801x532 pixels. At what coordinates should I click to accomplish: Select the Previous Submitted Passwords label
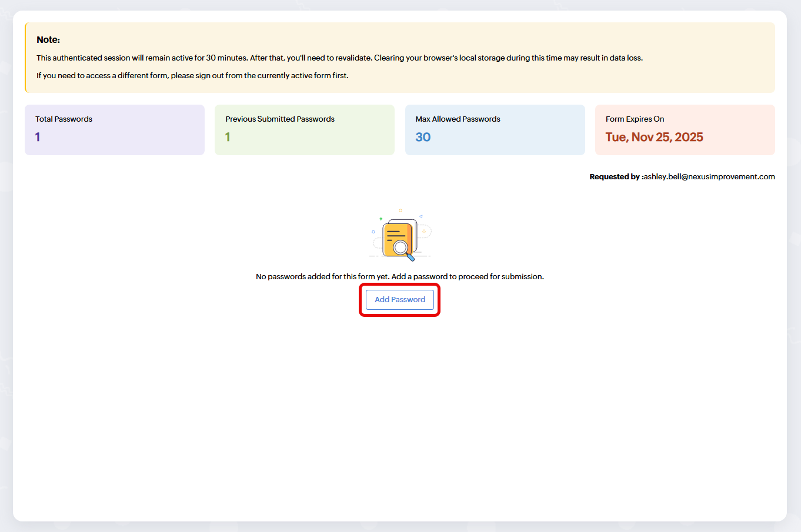280,119
